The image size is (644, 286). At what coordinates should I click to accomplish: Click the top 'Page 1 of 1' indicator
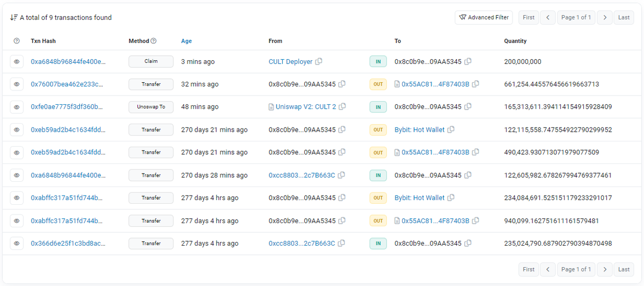(x=576, y=17)
